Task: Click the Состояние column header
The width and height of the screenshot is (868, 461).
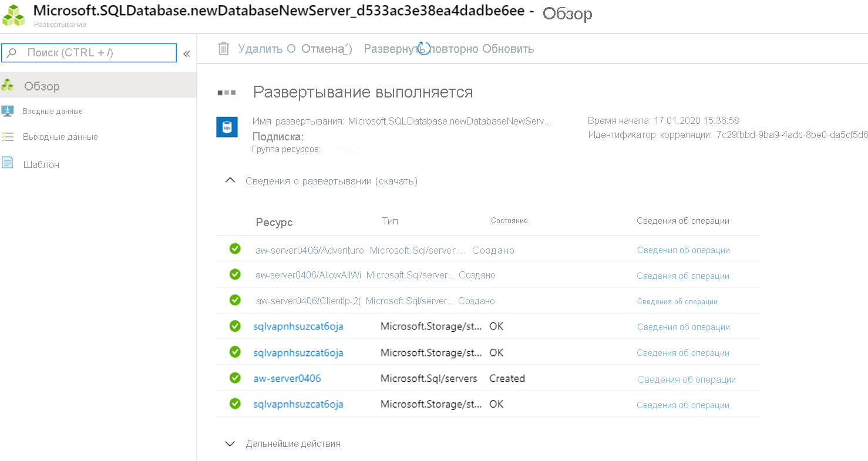Action: (x=509, y=221)
